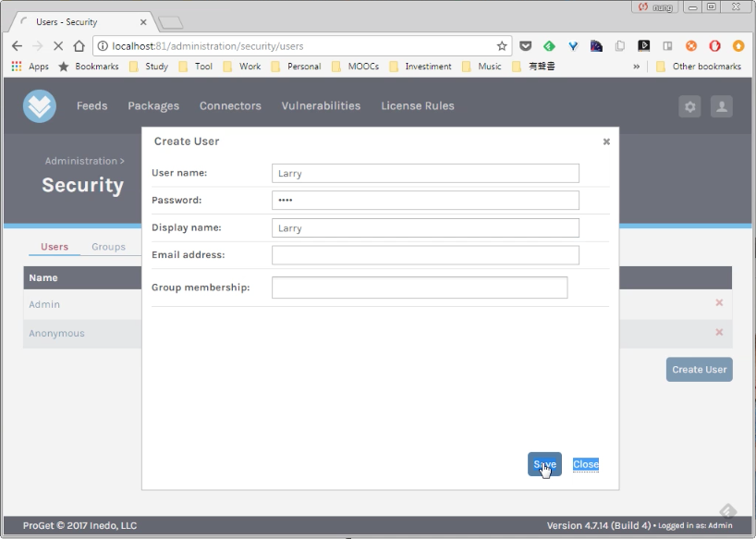
Task: Delete the Admin user row X icon
Action: coord(719,302)
